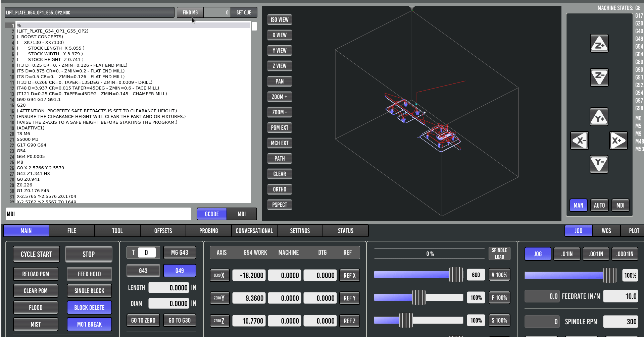
Task: Zero the X axis
Action: coord(219,275)
